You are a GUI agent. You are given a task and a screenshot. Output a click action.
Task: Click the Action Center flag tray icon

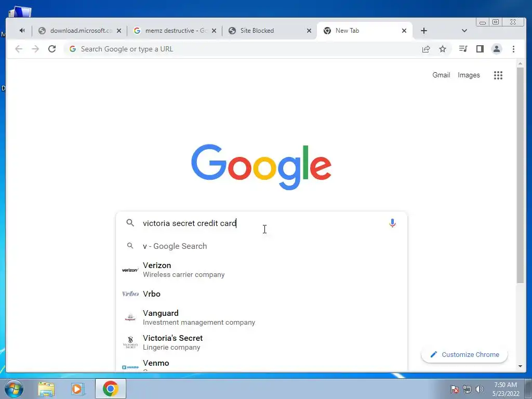coord(454,389)
